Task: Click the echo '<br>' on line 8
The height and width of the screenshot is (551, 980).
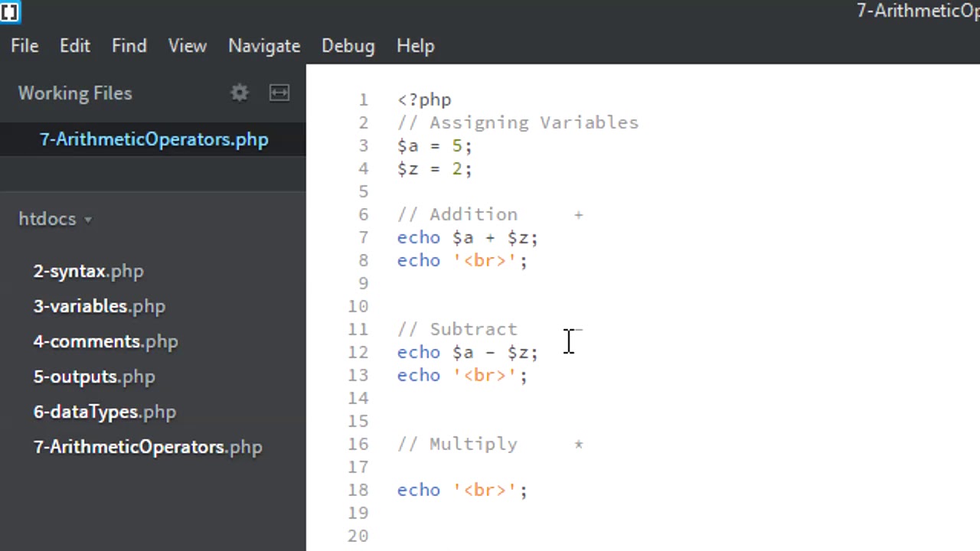Action: [462, 260]
